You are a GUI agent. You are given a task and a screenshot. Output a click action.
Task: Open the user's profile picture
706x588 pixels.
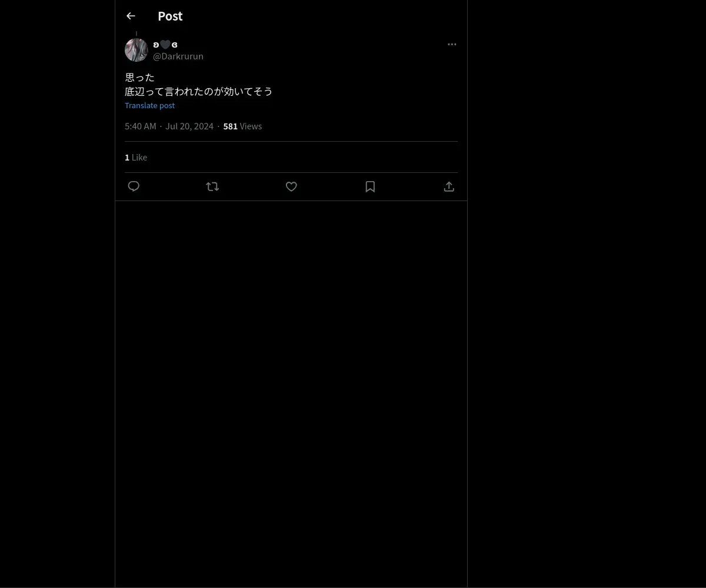pyautogui.click(x=136, y=50)
